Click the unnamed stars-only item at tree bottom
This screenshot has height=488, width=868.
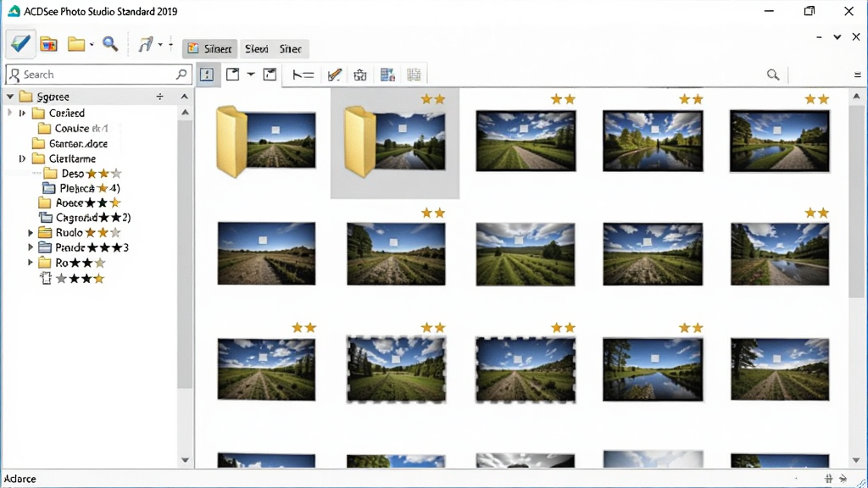click(x=73, y=278)
